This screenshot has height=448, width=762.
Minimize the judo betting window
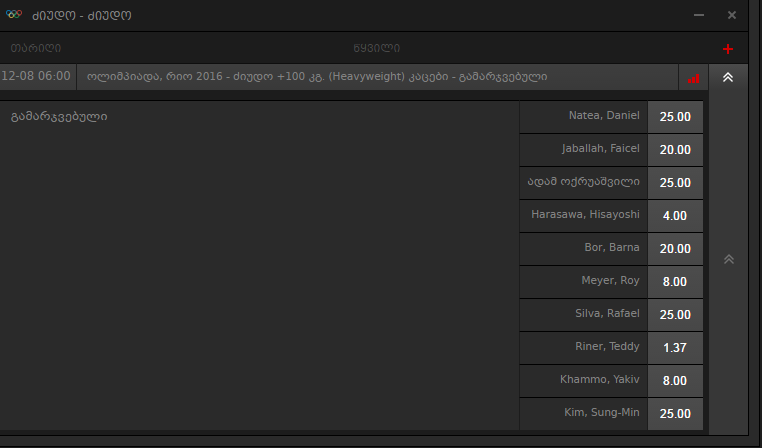pyautogui.click(x=699, y=15)
